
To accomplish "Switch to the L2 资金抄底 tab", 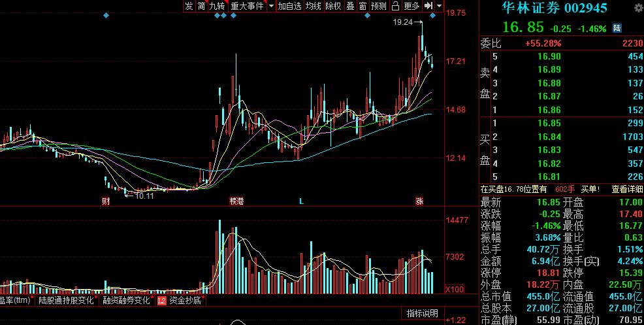I will click(180, 300).
